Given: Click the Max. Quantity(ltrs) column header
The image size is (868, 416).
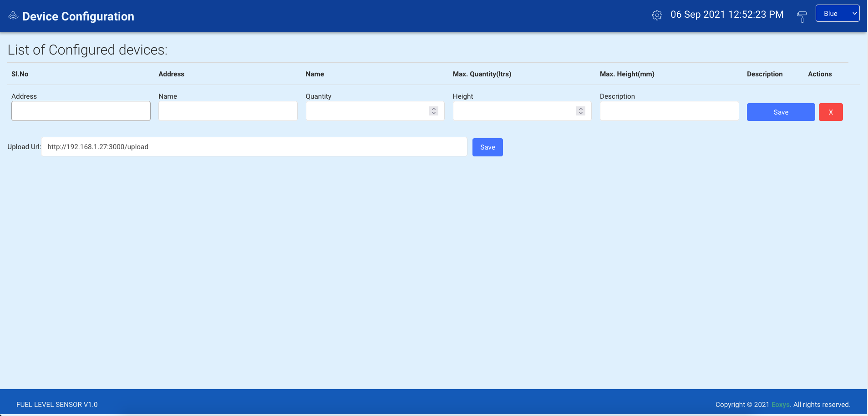Looking at the screenshot, I should (482, 74).
